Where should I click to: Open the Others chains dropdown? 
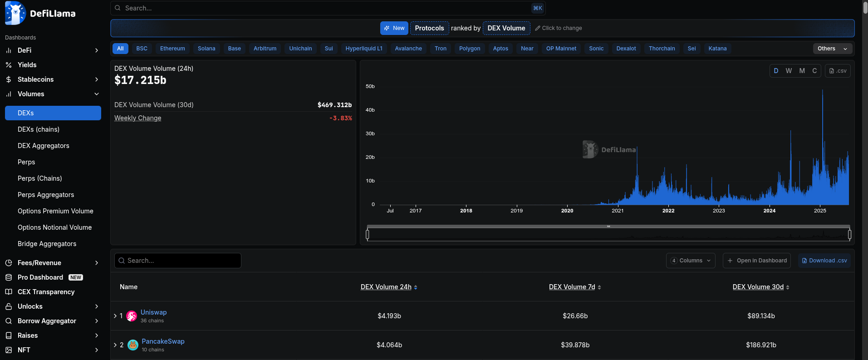tap(833, 49)
